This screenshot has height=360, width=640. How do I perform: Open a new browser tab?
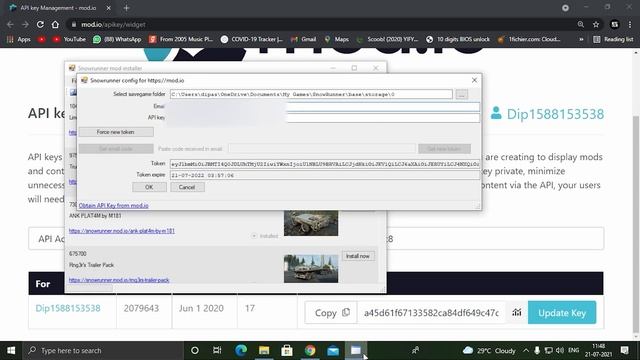(127, 8)
